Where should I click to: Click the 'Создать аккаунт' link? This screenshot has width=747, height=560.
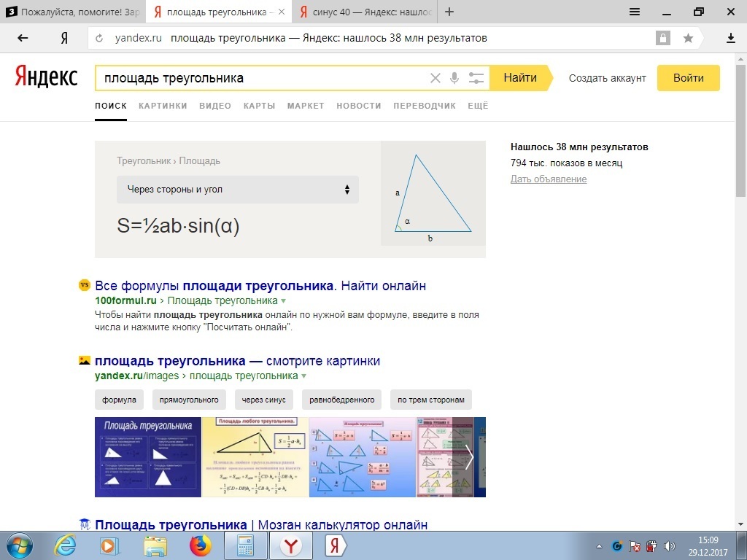(x=608, y=78)
